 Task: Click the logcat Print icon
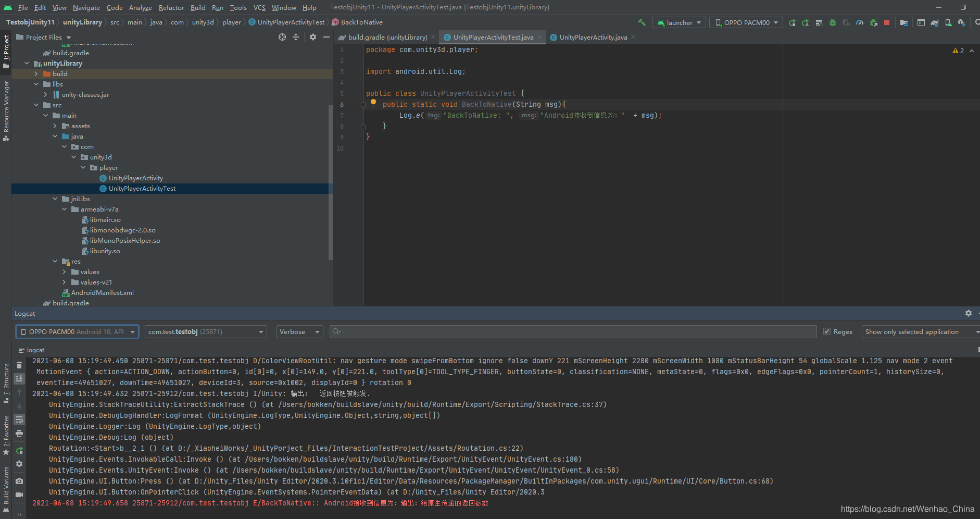(x=19, y=434)
